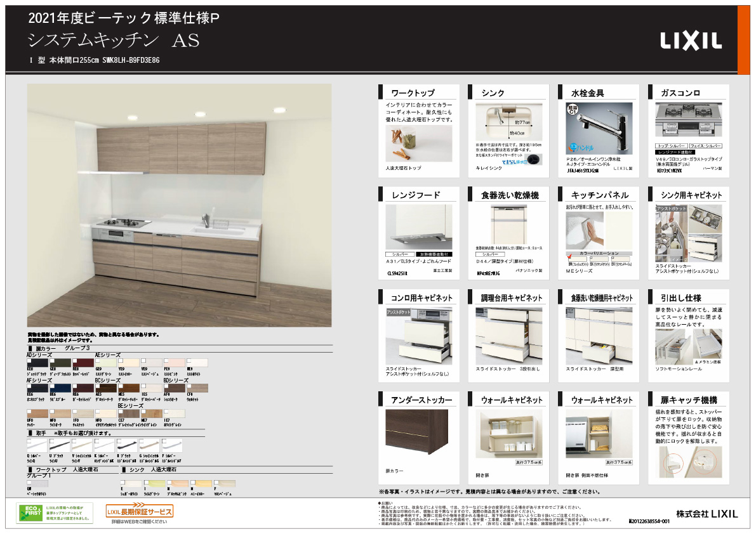The height and width of the screenshot is (534, 756).
Task: Click the ガスコンロ stove photo
Action: (x=689, y=119)
